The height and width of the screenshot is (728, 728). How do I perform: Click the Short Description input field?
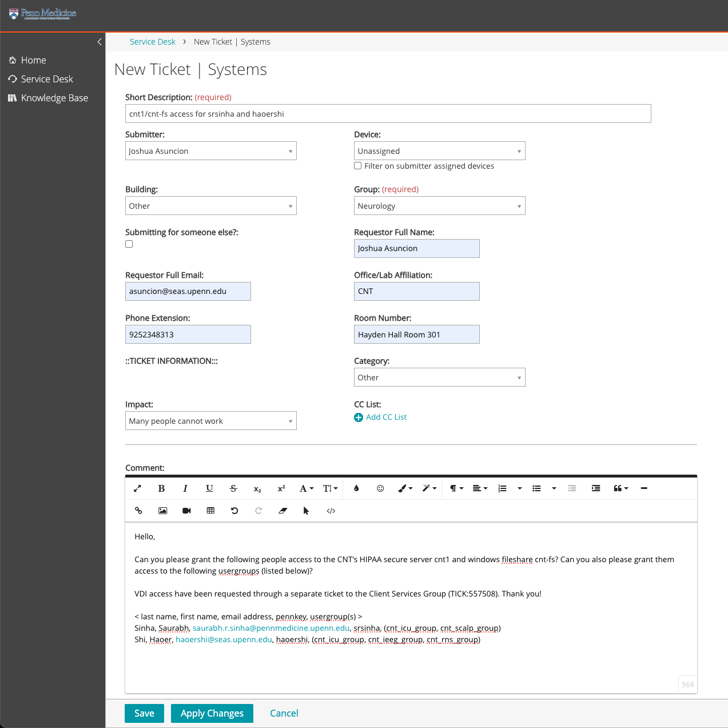pyautogui.click(x=388, y=113)
